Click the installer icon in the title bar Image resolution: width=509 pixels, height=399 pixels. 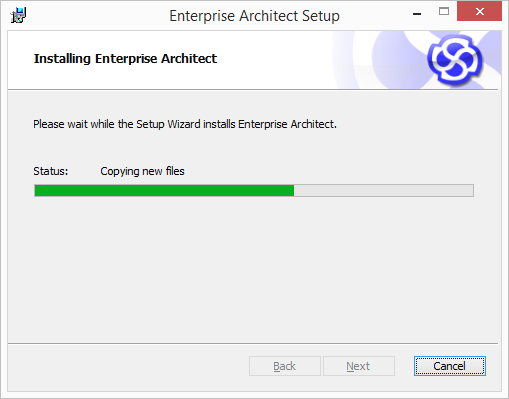[18, 15]
